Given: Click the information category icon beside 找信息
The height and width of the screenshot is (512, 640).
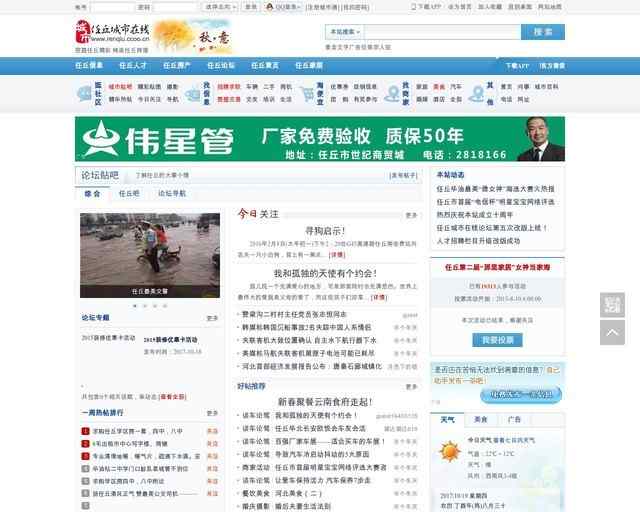Looking at the screenshot, I should click(x=193, y=95).
